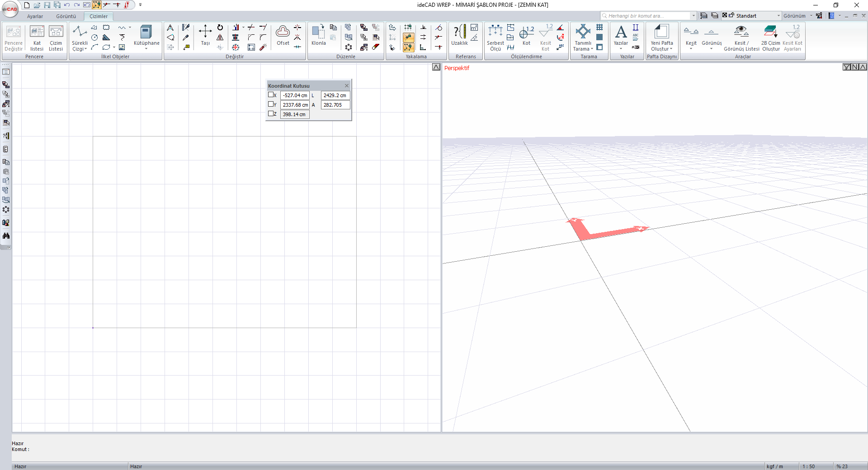Viewport: 868px width, 470px height.
Task: Switch to the Ayarlar tab
Action: point(35,16)
